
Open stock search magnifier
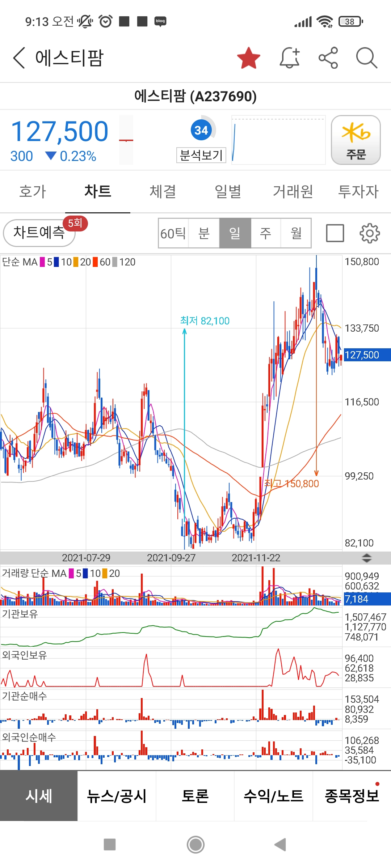click(x=367, y=58)
